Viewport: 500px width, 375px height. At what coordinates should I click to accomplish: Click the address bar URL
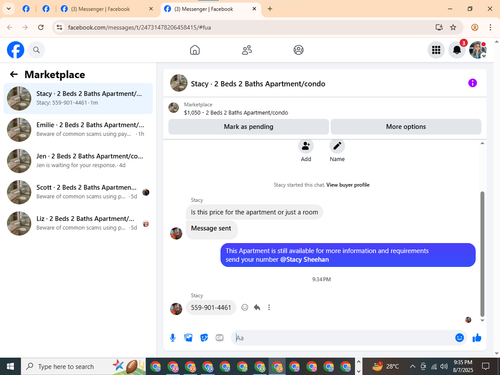click(139, 27)
